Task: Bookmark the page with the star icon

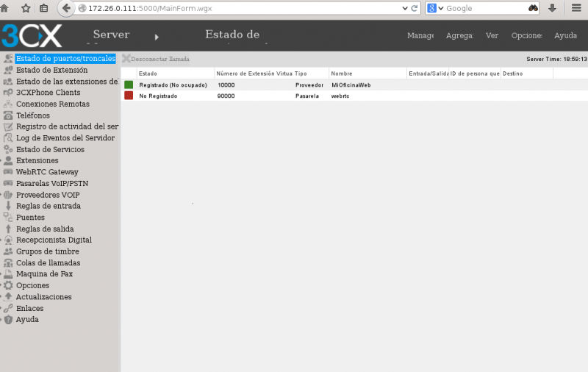Action: tap(26, 8)
